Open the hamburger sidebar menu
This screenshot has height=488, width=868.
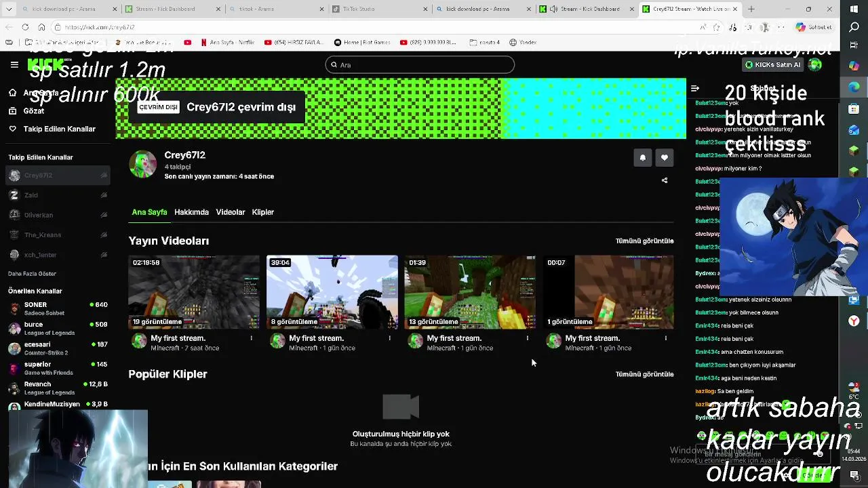click(14, 64)
